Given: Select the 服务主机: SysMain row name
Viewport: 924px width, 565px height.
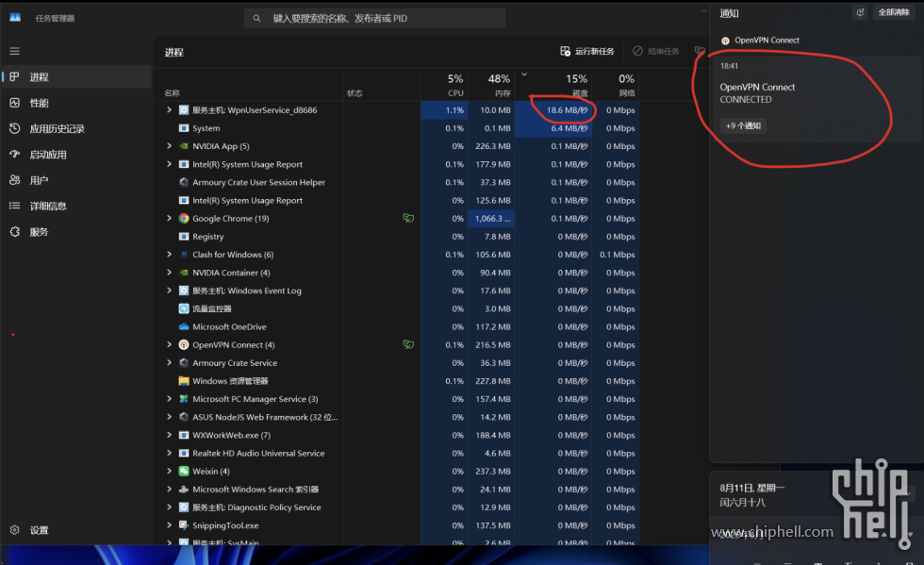Looking at the screenshot, I should pos(225,542).
